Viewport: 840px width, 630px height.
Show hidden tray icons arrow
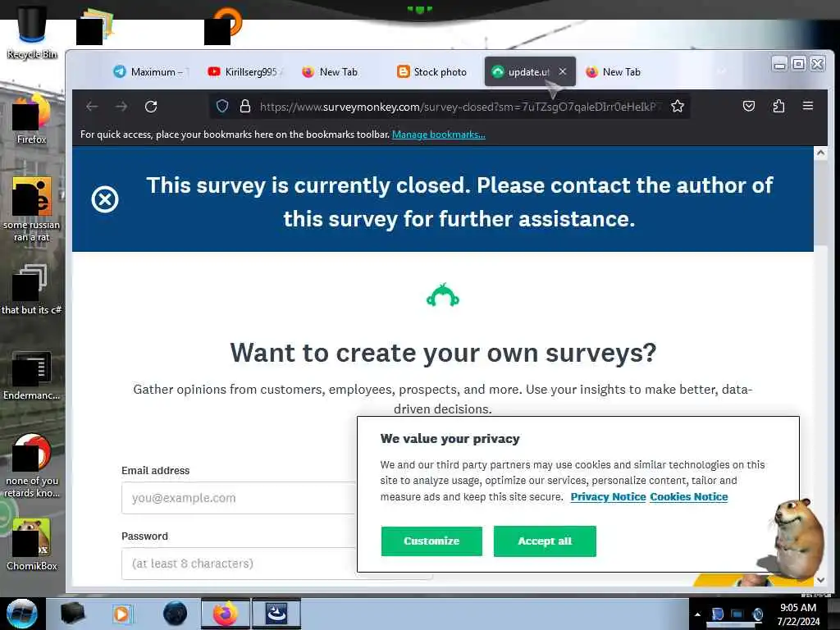(x=697, y=614)
